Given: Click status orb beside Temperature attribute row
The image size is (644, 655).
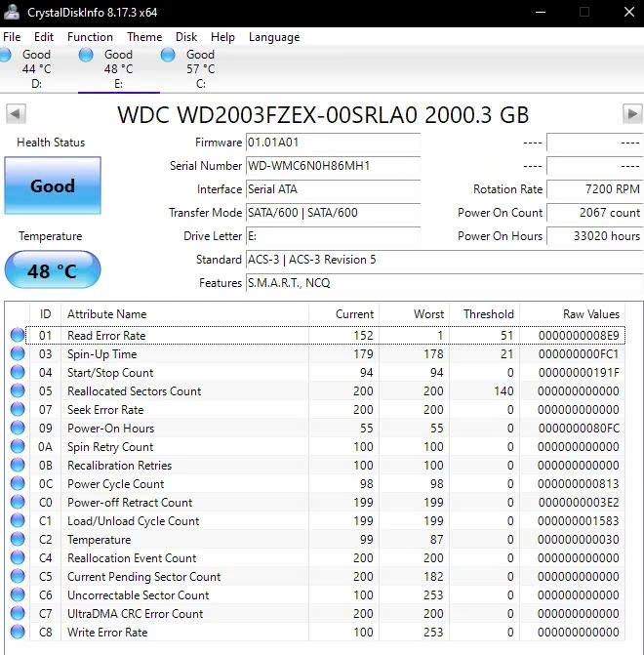Looking at the screenshot, I should tap(17, 540).
